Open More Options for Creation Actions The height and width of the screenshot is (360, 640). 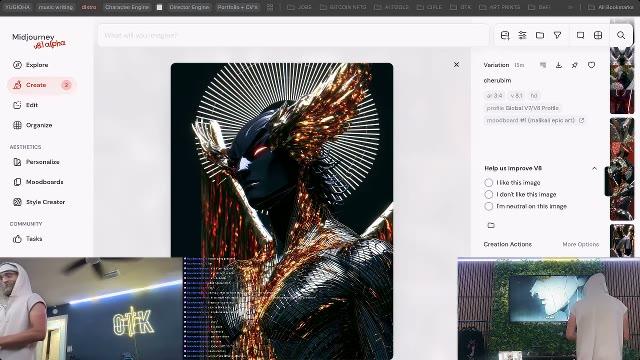(x=580, y=244)
